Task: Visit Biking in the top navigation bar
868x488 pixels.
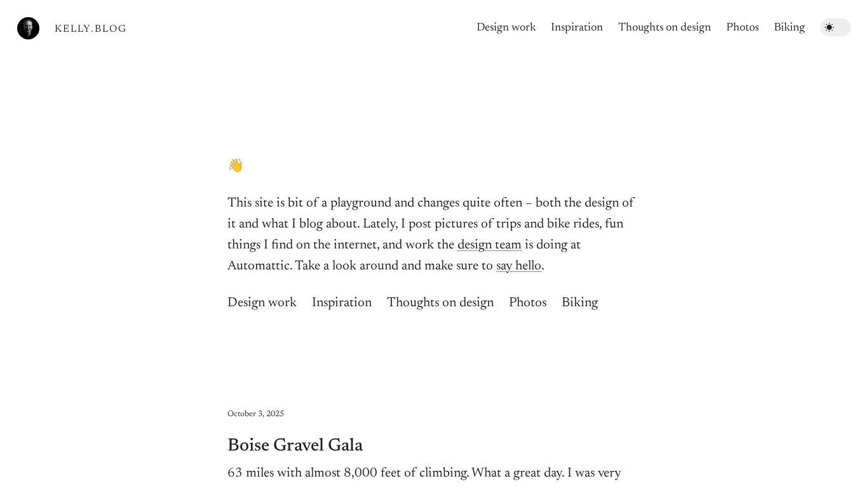Action: (789, 27)
